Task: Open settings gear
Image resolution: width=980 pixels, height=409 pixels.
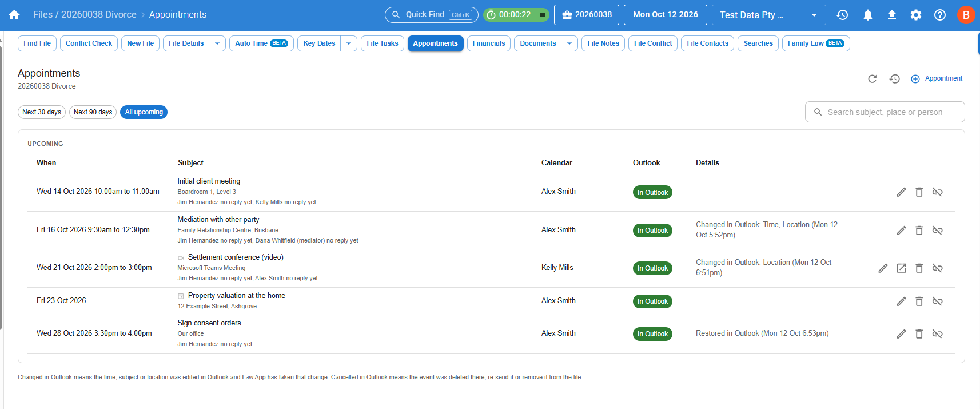Action: (x=916, y=15)
